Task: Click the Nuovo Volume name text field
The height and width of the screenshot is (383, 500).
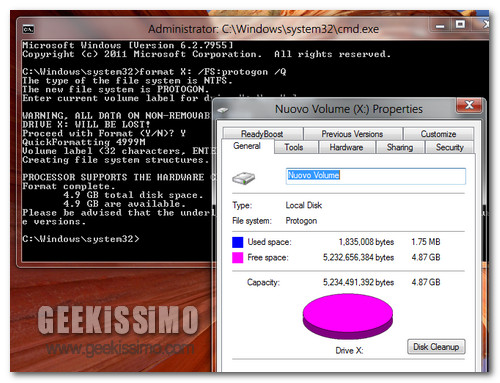Action: 376,176
